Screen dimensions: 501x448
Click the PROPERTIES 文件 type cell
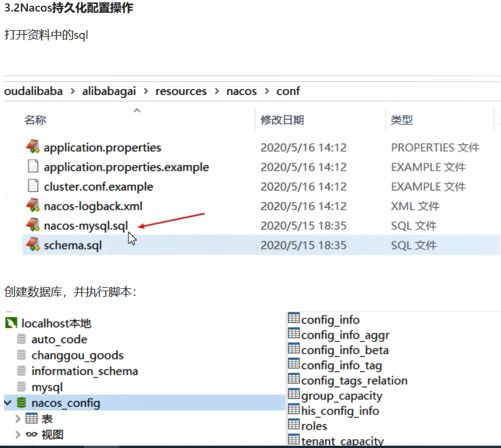(435, 148)
